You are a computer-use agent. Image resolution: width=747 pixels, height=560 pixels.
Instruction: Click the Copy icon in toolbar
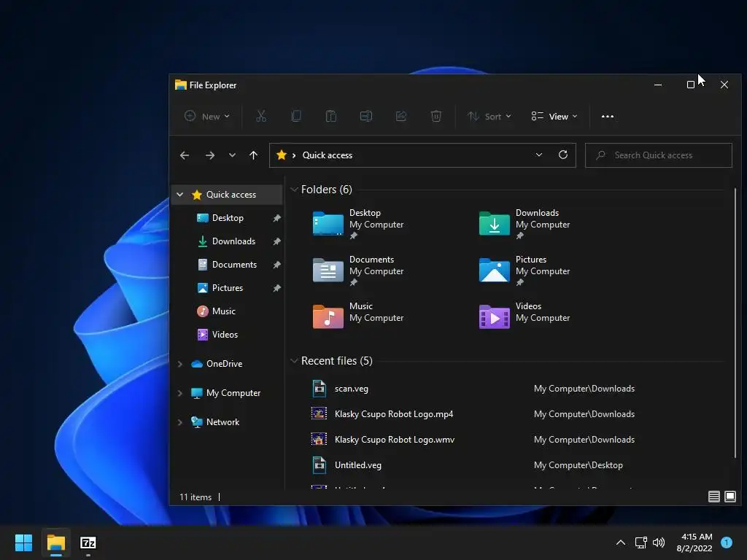pyautogui.click(x=296, y=116)
